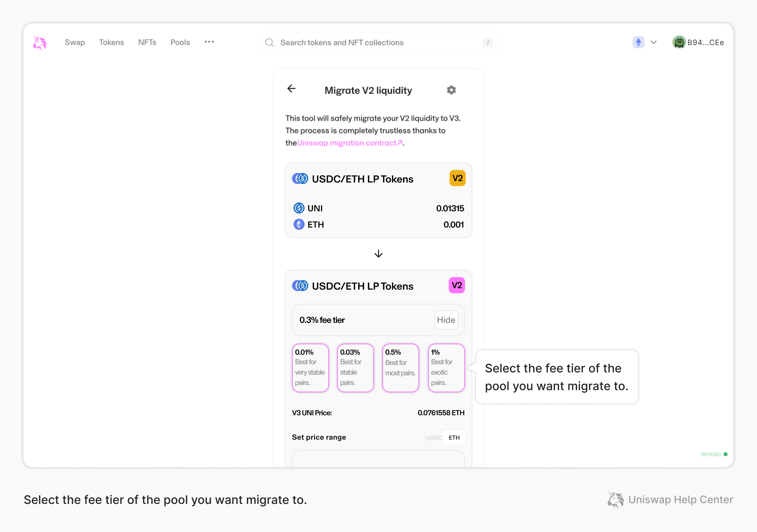Click the frog wallet avatar

679,42
